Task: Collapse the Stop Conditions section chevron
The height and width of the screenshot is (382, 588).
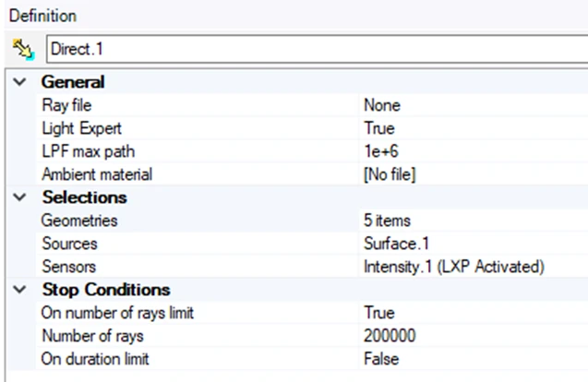Action: click(x=19, y=290)
